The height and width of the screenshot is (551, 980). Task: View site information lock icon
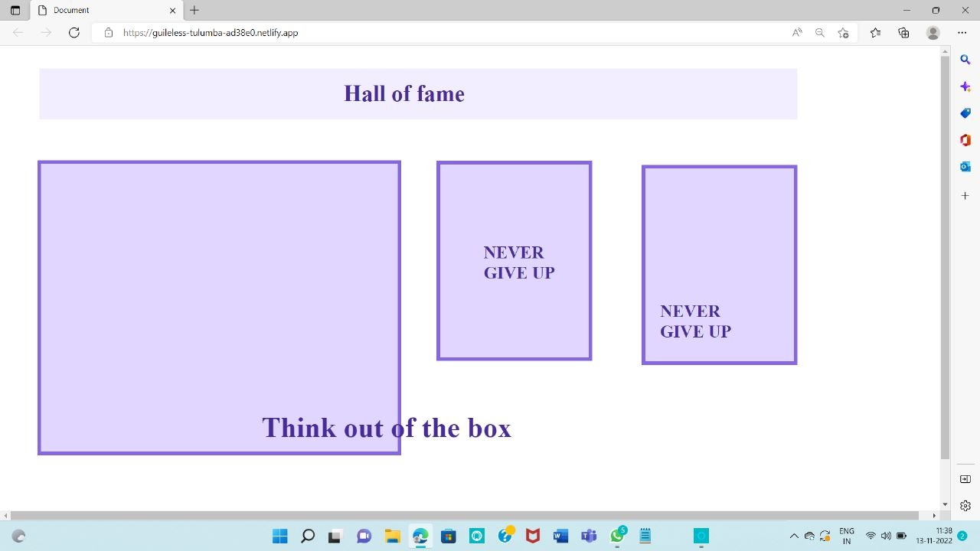pos(109,33)
